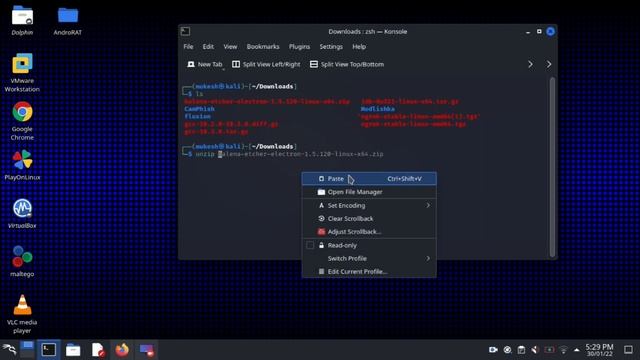Launch VirtualBox desktop icon
Screen dimensions: 640x360
[x=22, y=213]
